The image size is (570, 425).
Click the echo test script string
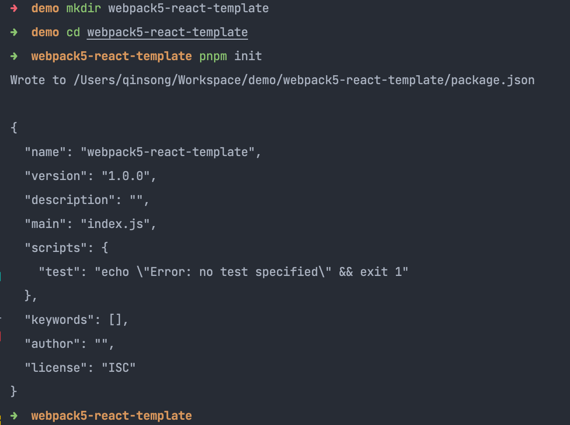(251, 272)
